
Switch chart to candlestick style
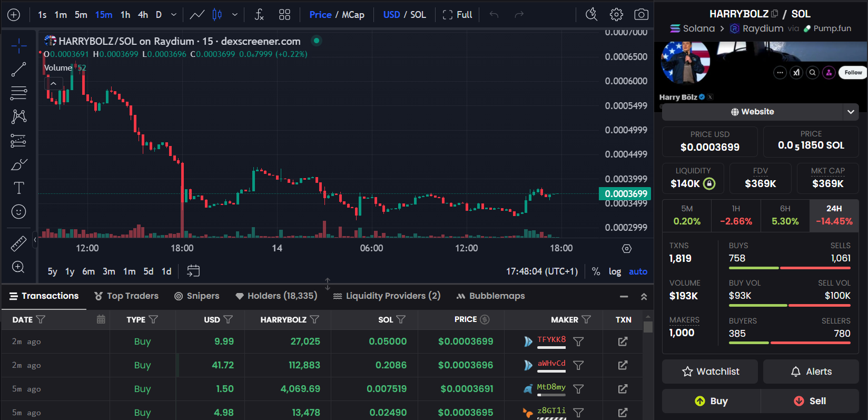[x=217, y=15]
